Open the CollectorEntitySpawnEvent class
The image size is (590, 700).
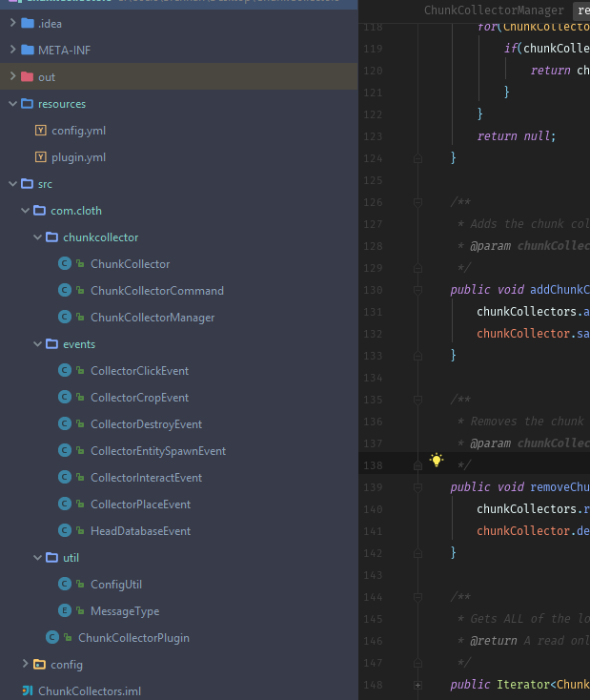click(x=158, y=451)
